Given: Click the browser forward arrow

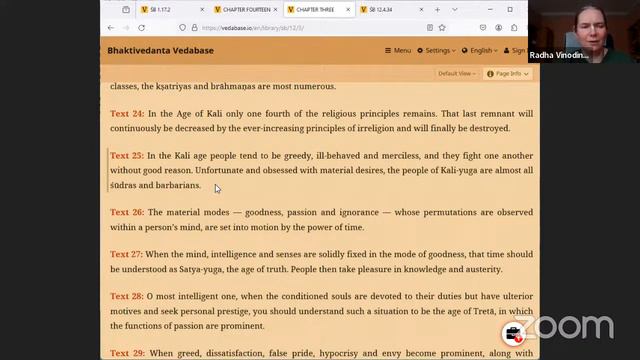Looking at the screenshot, I should coord(126,28).
